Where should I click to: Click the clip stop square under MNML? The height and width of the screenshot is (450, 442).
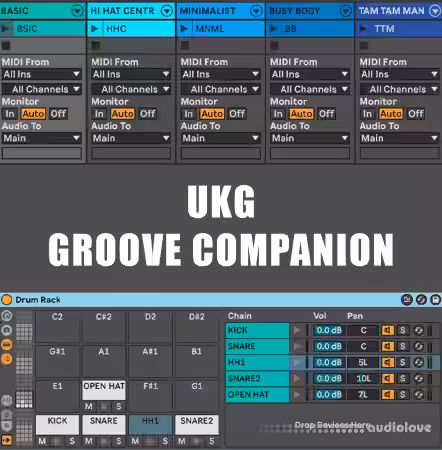(x=185, y=45)
